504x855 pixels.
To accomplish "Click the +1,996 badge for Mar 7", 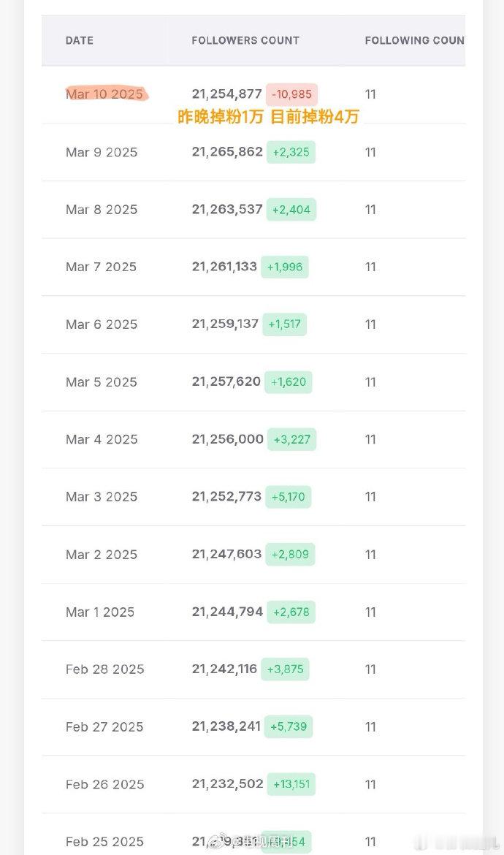I will (285, 267).
